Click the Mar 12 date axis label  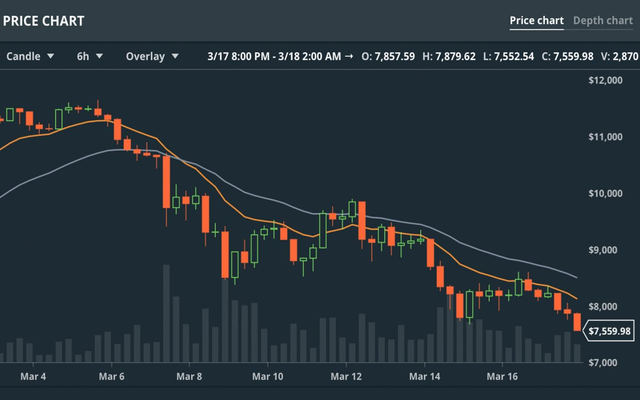(x=346, y=376)
